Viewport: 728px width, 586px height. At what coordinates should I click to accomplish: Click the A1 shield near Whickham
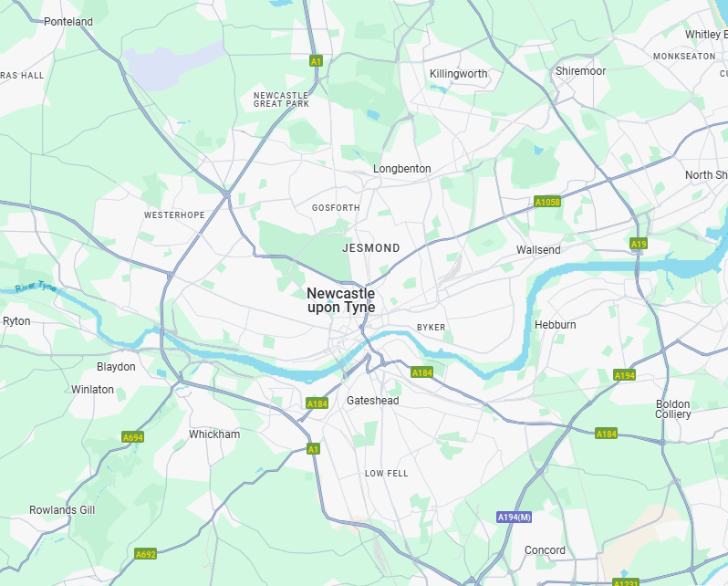tap(314, 449)
